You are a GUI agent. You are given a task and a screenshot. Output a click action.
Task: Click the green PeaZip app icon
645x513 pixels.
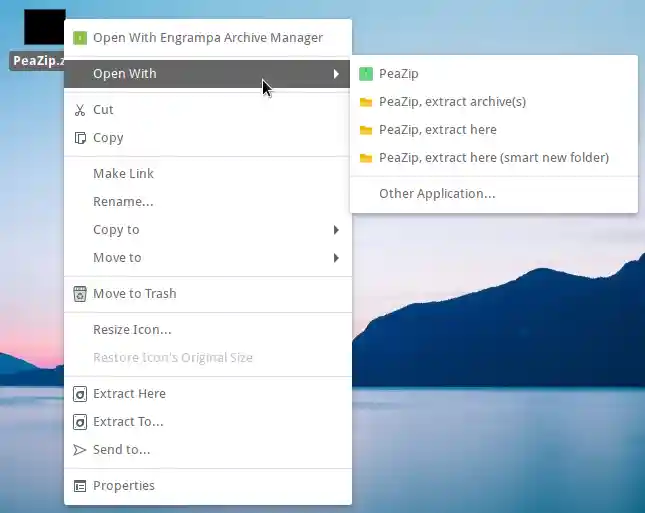366,74
